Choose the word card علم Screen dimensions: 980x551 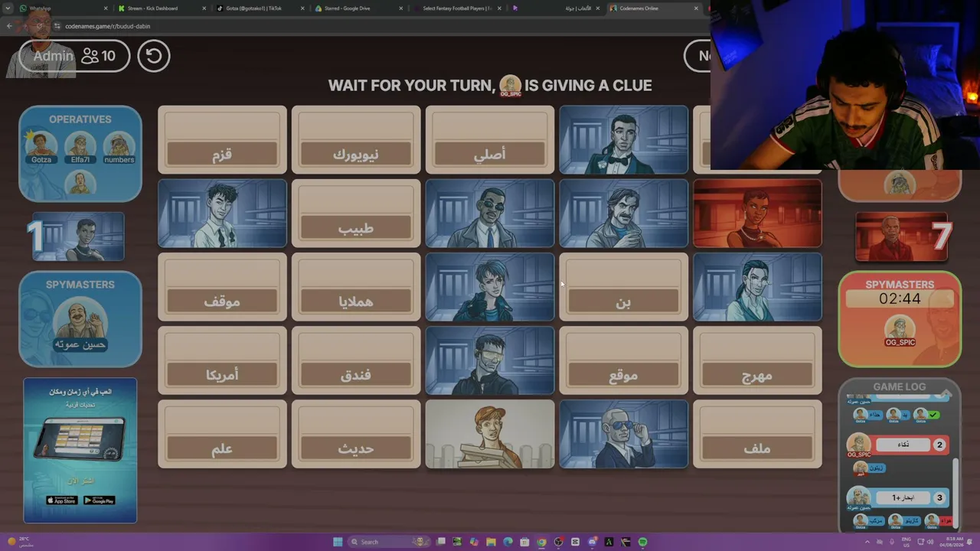tap(222, 434)
